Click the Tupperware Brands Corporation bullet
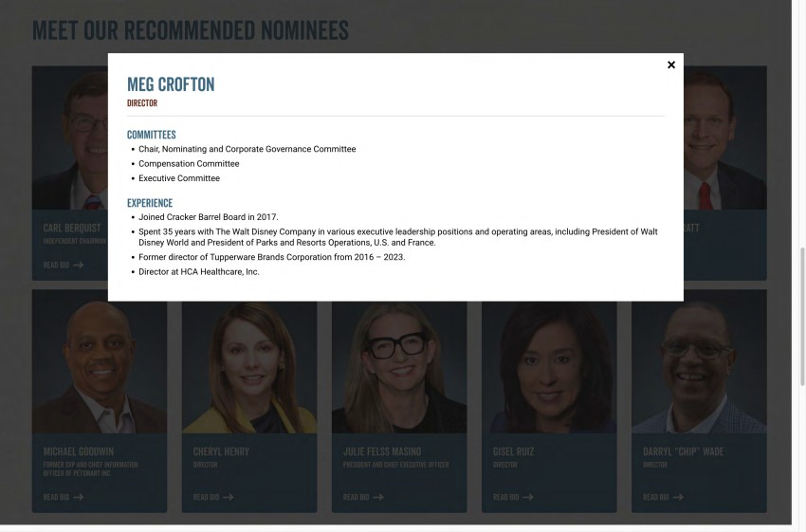Screen dimensions: 806x532 click(272, 257)
